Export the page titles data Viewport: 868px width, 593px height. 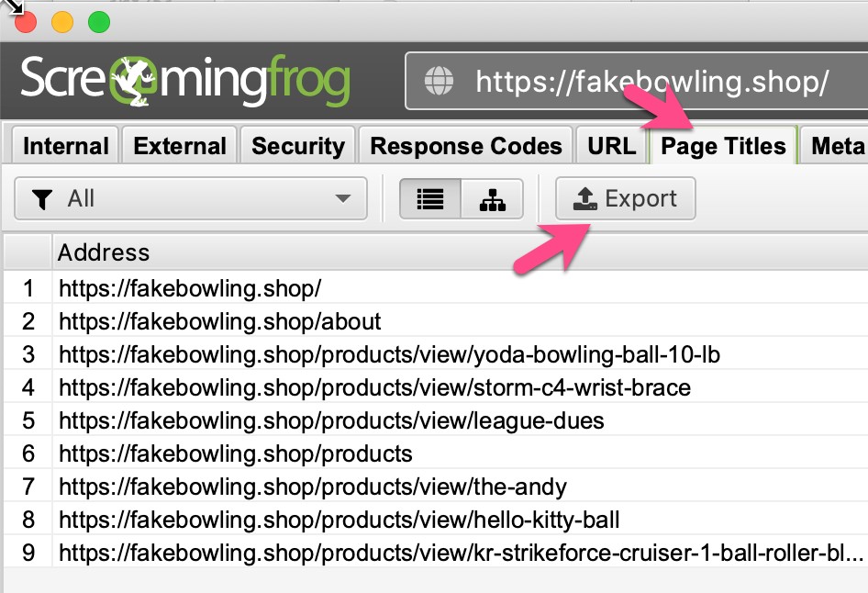coord(625,199)
